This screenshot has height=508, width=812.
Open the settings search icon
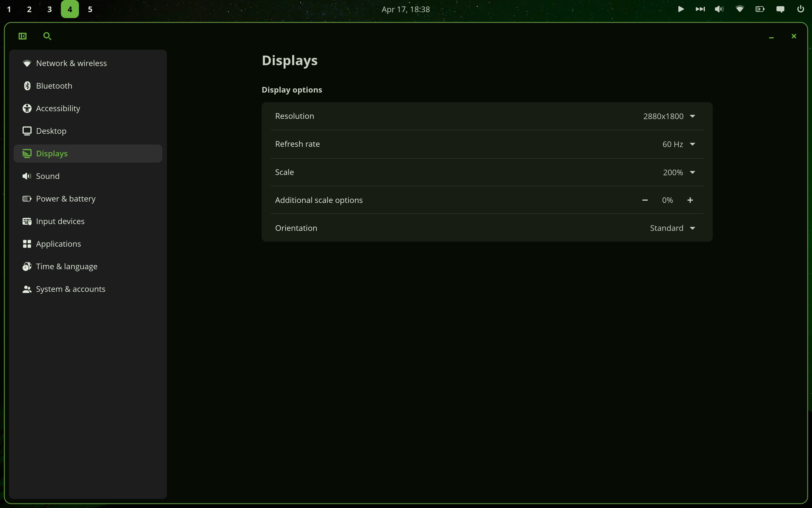47,36
